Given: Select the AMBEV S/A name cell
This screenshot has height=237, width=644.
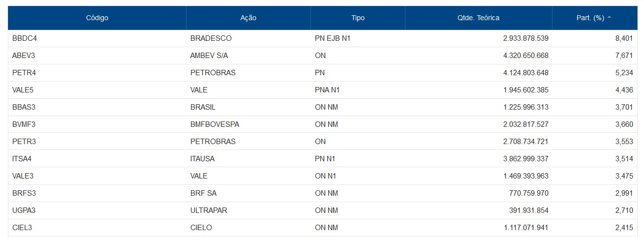Looking at the screenshot, I should tap(209, 56).
